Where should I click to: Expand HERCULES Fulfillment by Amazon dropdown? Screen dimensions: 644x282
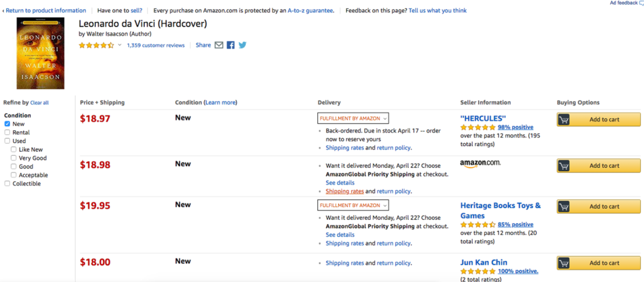(353, 119)
